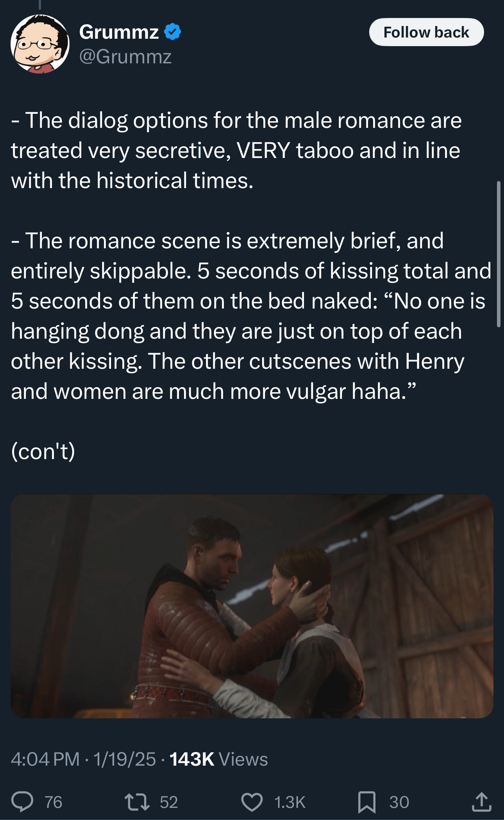View the 1.3K likes count
The height and width of the screenshot is (820, 504).
[290, 802]
